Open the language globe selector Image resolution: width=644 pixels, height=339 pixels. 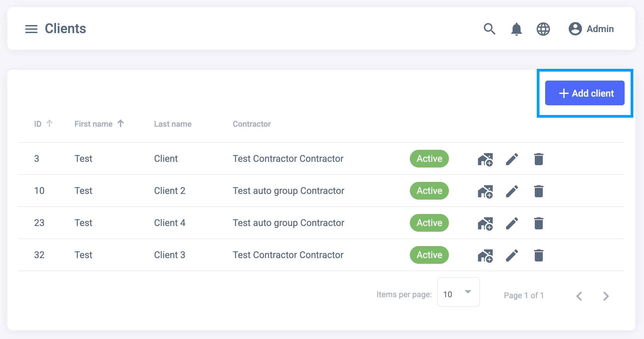click(x=543, y=29)
